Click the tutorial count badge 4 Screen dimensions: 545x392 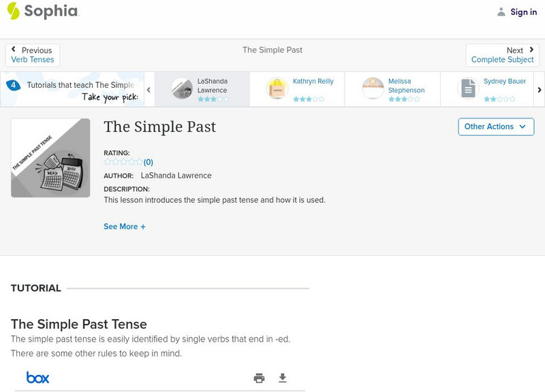(13, 85)
